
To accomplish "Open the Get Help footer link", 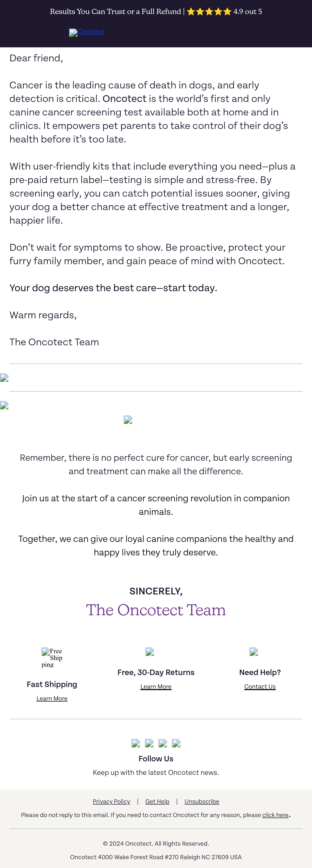I will click(157, 801).
